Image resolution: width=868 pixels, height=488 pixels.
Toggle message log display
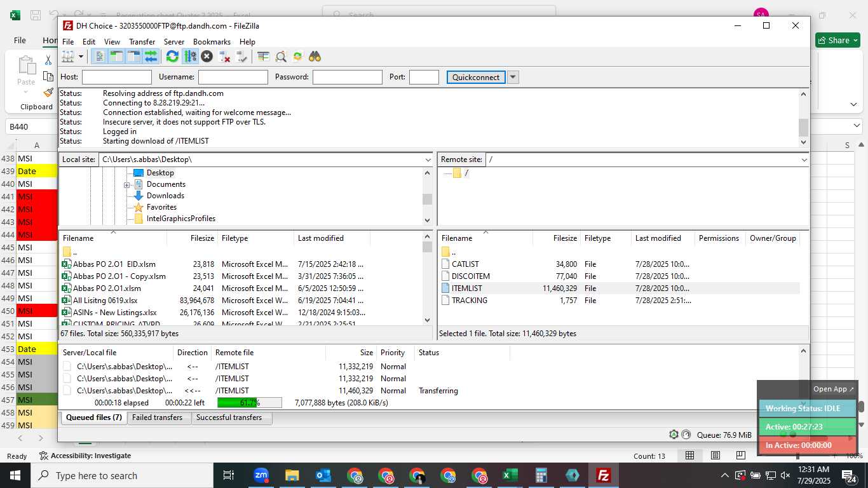coord(99,57)
